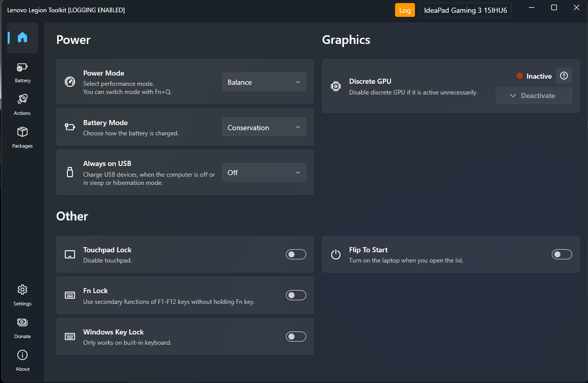
Task: Click 'Only works on built-in keyboard.' text
Action: (x=127, y=343)
